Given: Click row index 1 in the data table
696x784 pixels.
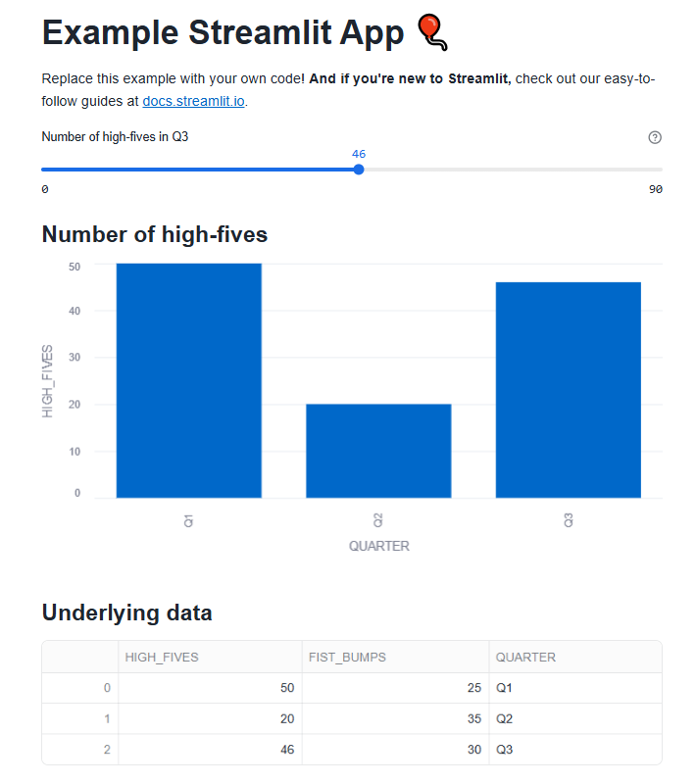Looking at the screenshot, I should pos(106,718).
